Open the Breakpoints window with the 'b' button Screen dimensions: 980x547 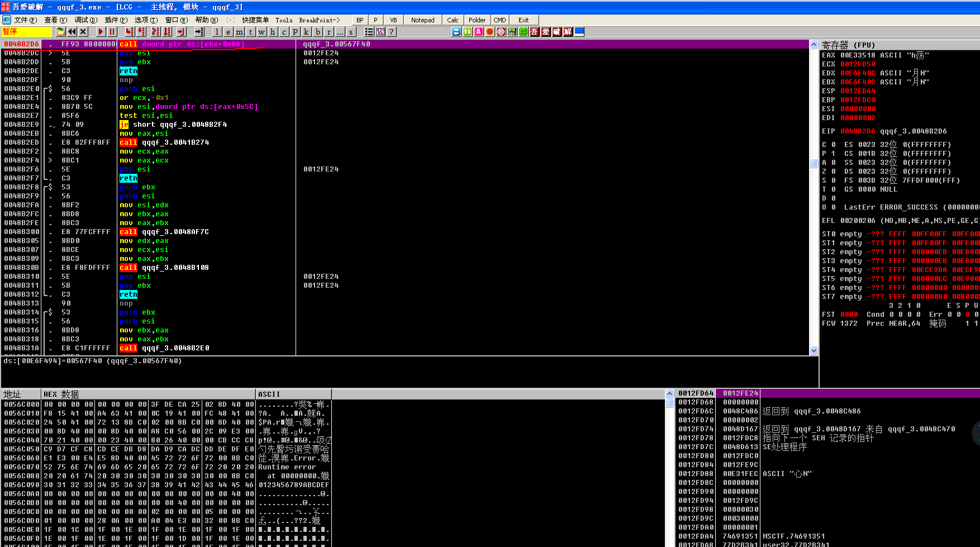click(317, 32)
